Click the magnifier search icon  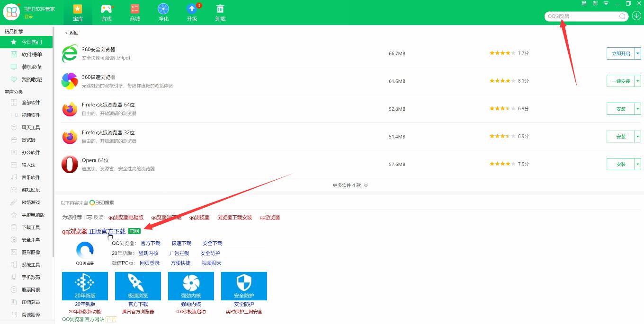click(x=623, y=16)
